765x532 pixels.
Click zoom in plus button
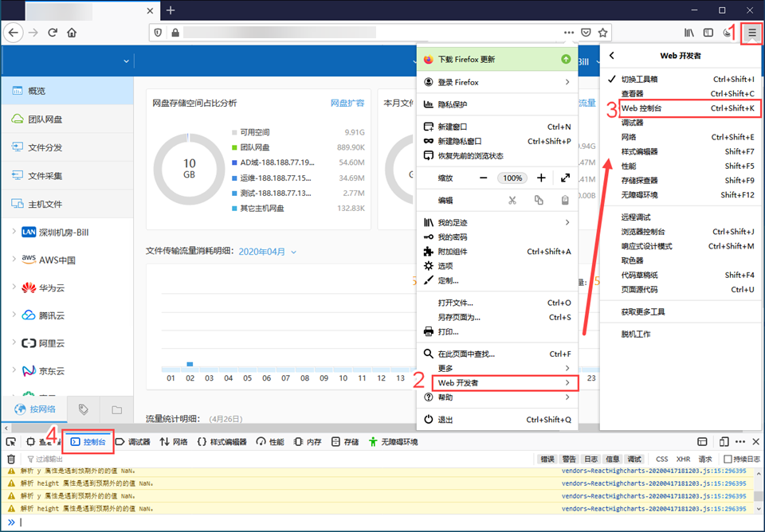tap(541, 178)
